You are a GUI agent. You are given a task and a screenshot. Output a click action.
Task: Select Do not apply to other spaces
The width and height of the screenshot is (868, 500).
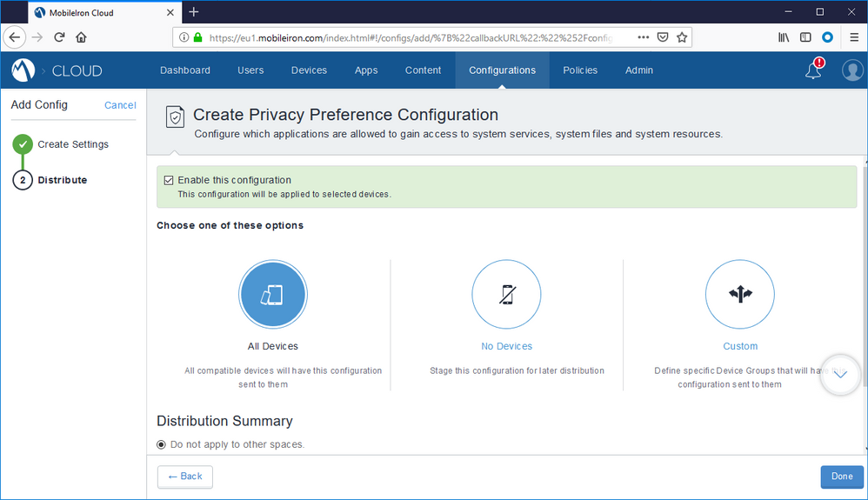[162, 444]
